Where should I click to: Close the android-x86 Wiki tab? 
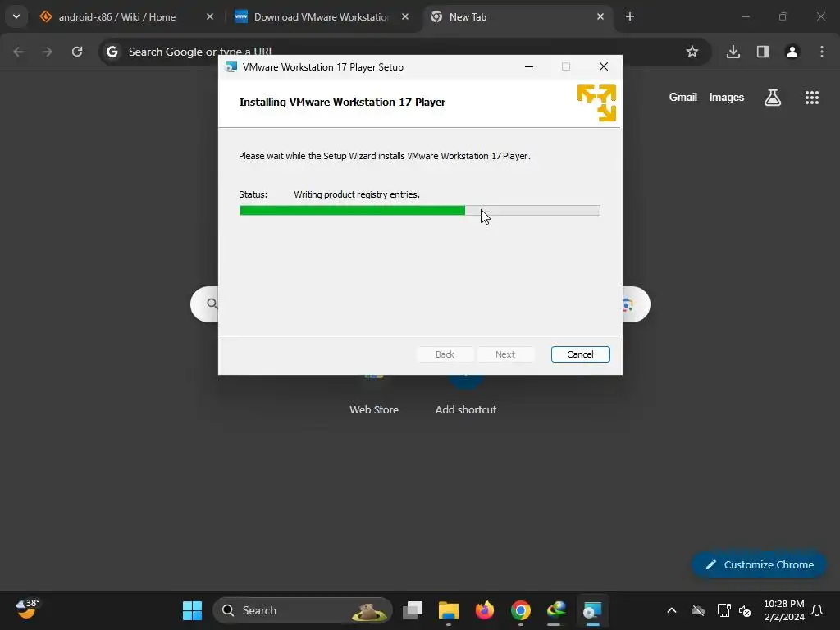click(210, 17)
